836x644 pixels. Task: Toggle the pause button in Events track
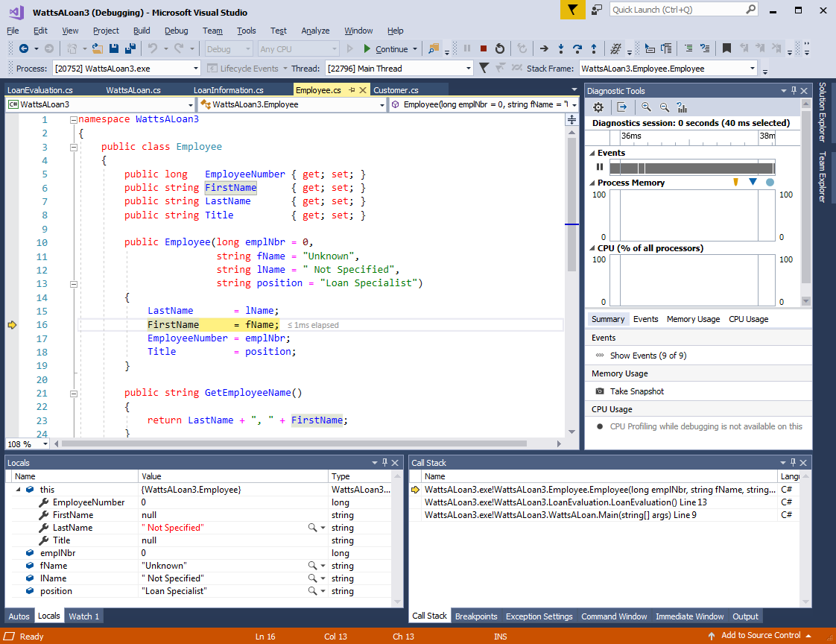click(x=600, y=167)
